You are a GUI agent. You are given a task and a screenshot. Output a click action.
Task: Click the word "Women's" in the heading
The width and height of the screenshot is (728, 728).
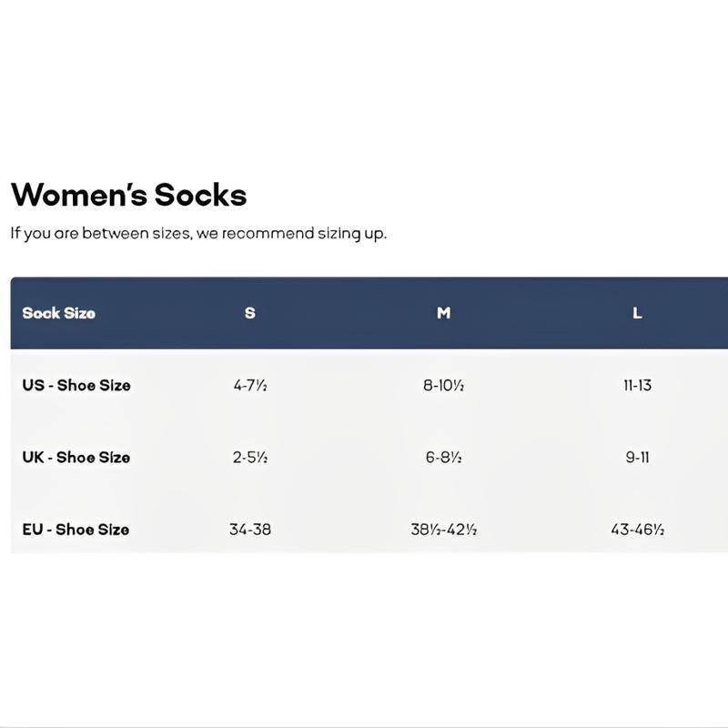coord(78,195)
